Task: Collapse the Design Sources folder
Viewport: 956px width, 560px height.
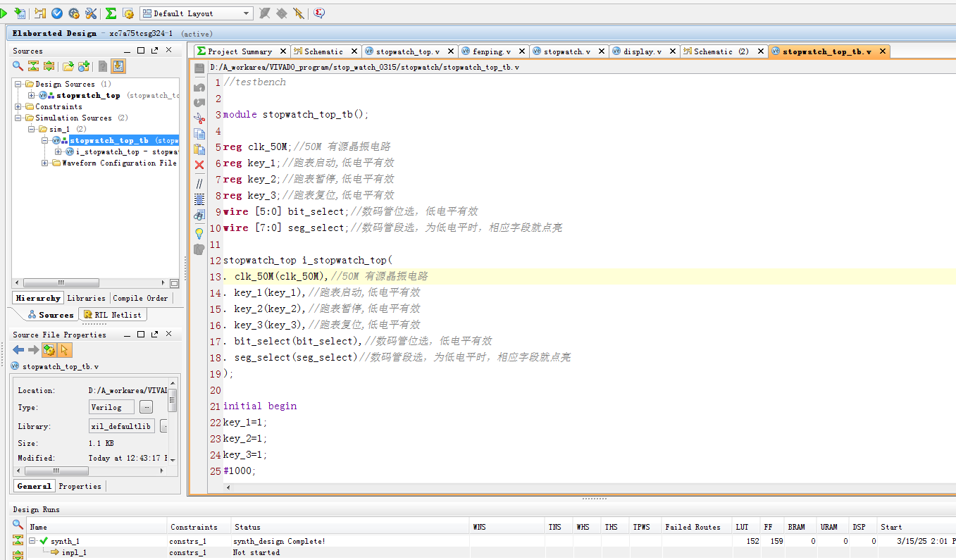Action: pos(19,85)
